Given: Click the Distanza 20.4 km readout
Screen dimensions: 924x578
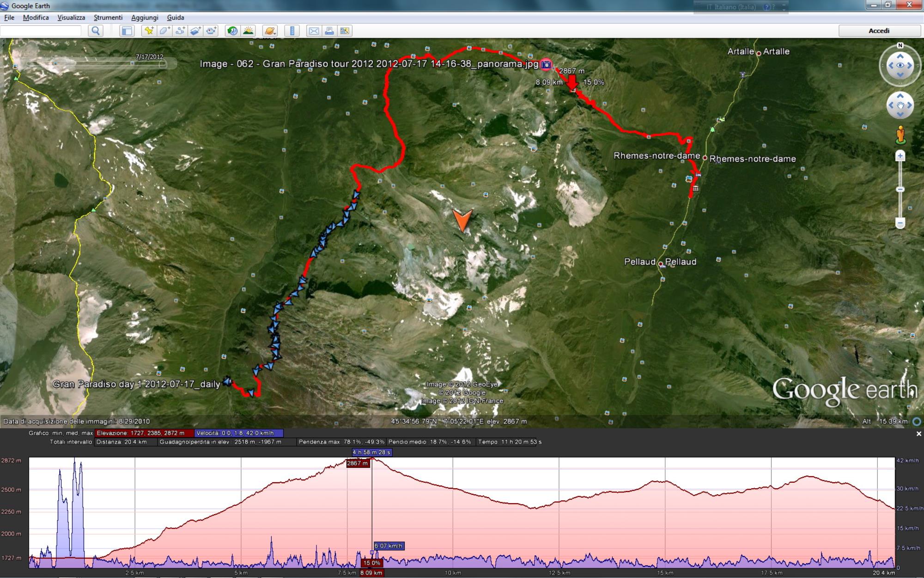Looking at the screenshot, I should tap(122, 442).
